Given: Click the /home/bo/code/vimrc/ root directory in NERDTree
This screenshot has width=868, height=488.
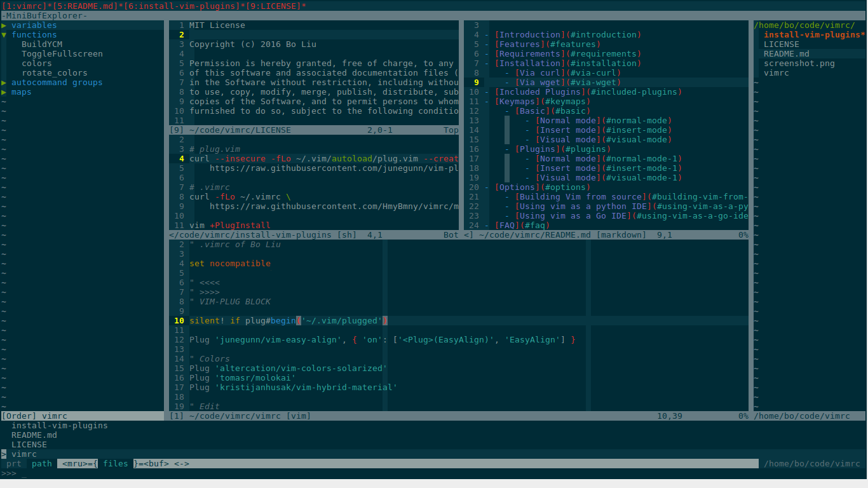Looking at the screenshot, I should click(x=804, y=25).
